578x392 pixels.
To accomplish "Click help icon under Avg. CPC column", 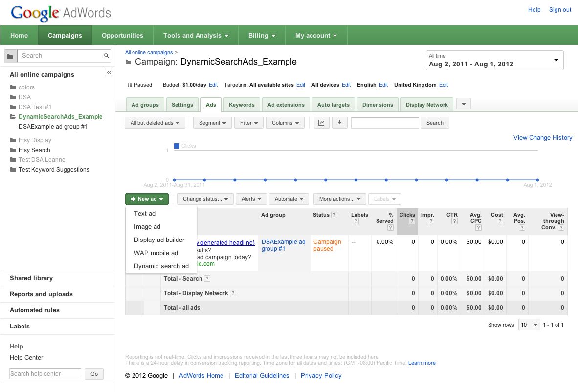I will point(478,228).
